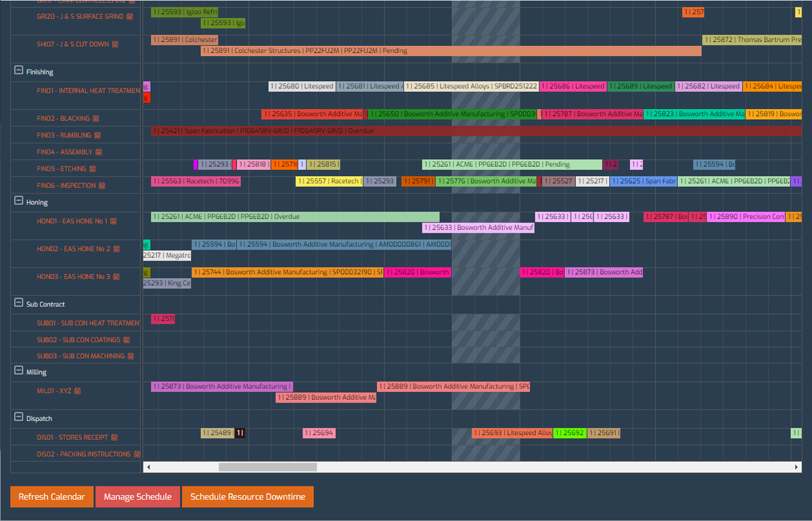The height and width of the screenshot is (521, 812).
Task: Select 25625 Span Fabr bar
Action: pos(643,181)
